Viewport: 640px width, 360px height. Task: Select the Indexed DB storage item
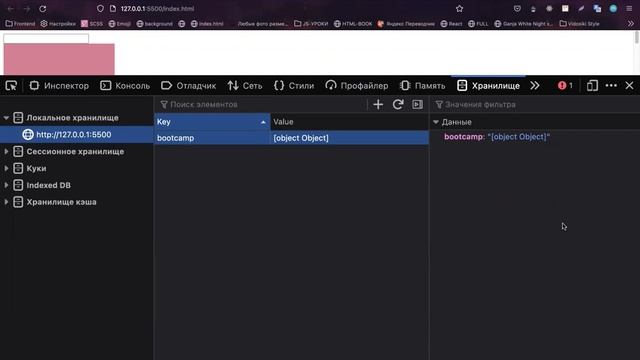click(49, 185)
